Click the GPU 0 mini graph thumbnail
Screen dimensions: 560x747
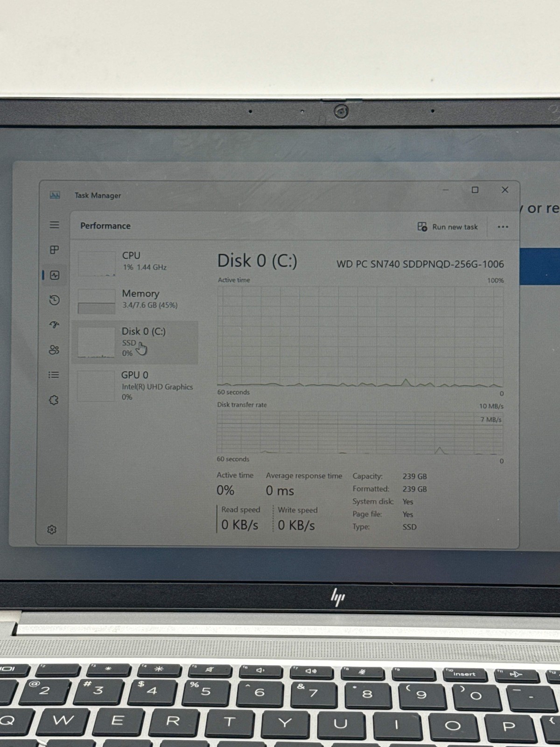(96, 386)
